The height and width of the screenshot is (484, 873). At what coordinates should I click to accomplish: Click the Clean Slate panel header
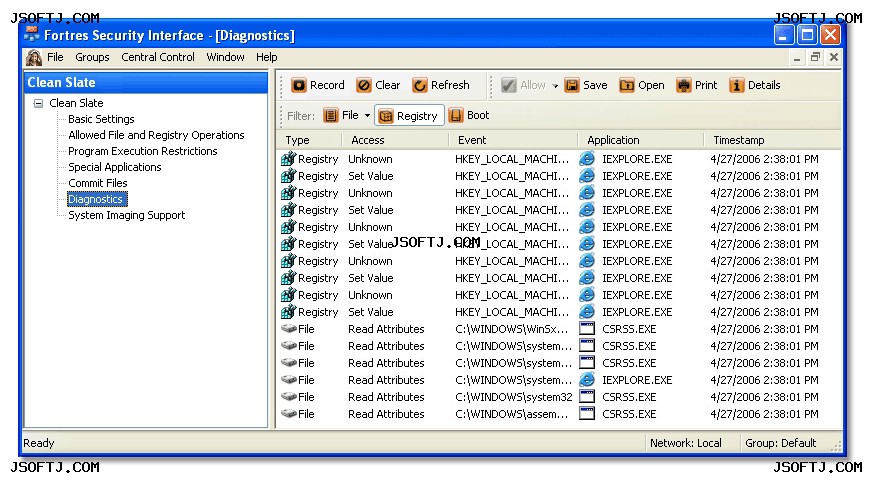pos(146,82)
